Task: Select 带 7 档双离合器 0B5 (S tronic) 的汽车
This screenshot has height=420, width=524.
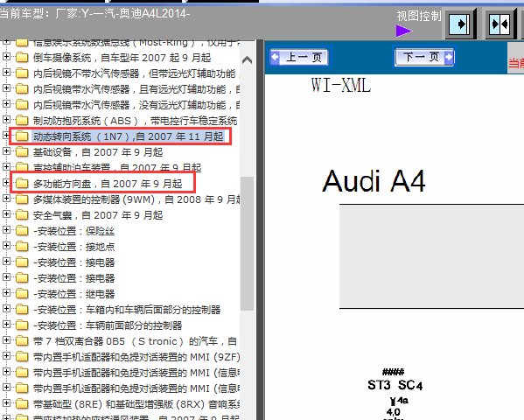Action: [135, 341]
